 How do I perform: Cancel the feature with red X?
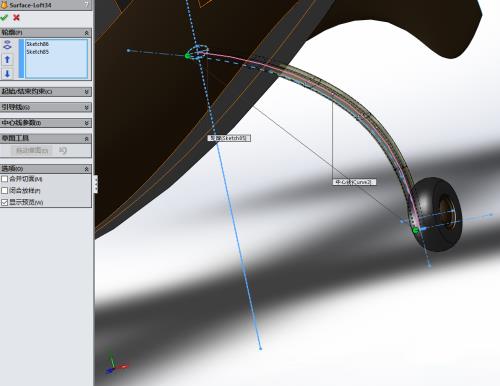click(16, 17)
